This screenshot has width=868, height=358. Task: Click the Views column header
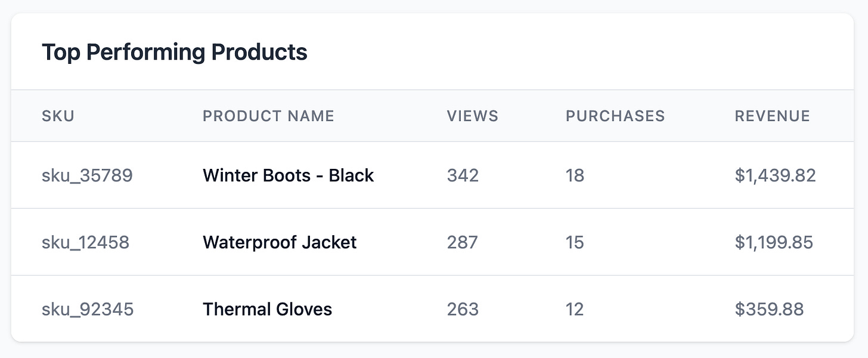[x=472, y=116]
